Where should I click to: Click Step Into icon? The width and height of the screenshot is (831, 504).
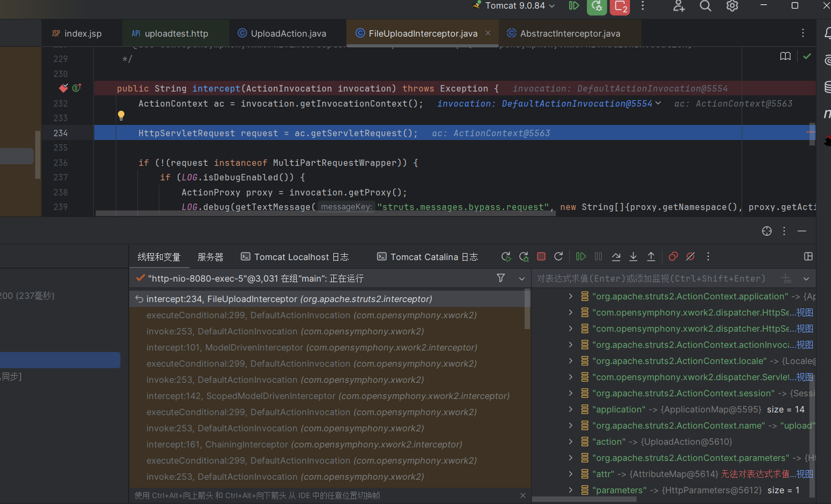[x=633, y=257]
